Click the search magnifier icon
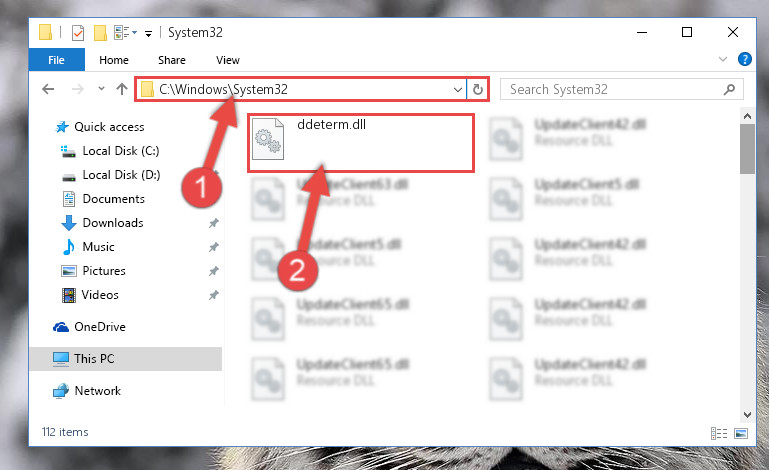Image resolution: width=769 pixels, height=470 pixels. pyautogui.click(x=729, y=89)
